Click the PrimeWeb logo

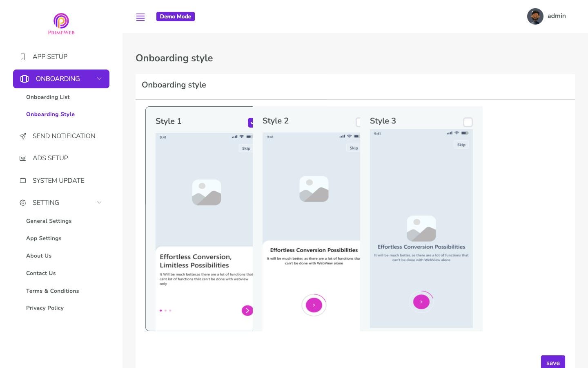coord(61,24)
